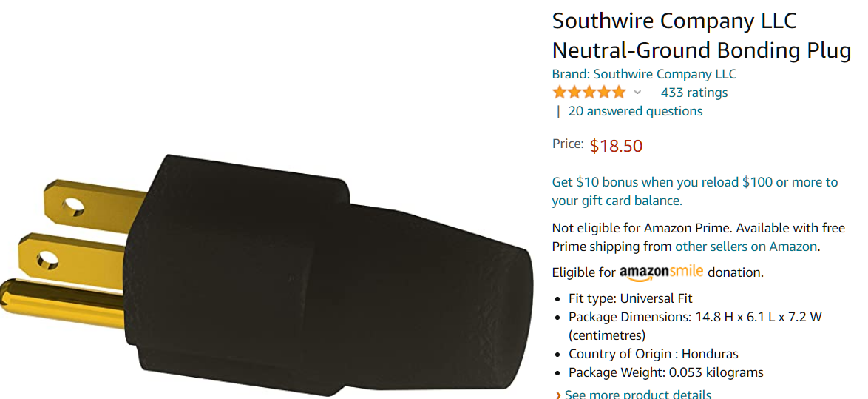Screen dimensions: 868x399
Task: Click the AmazonSmile logo
Action: tap(661, 272)
